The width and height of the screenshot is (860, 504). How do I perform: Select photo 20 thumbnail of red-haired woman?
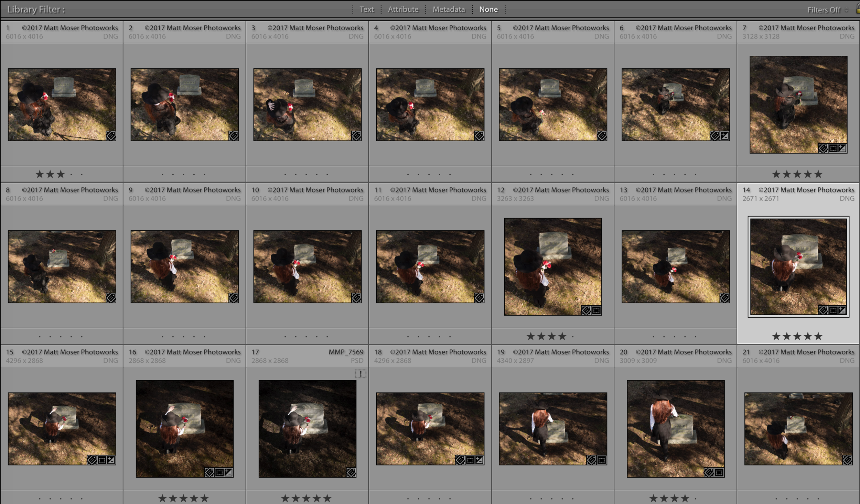(x=676, y=428)
